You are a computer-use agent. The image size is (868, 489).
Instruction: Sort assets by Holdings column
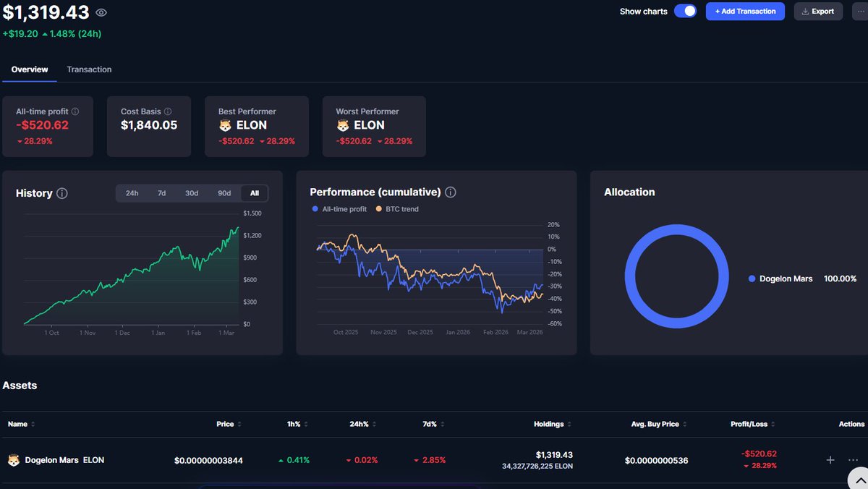pyautogui.click(x=553, y=424)
